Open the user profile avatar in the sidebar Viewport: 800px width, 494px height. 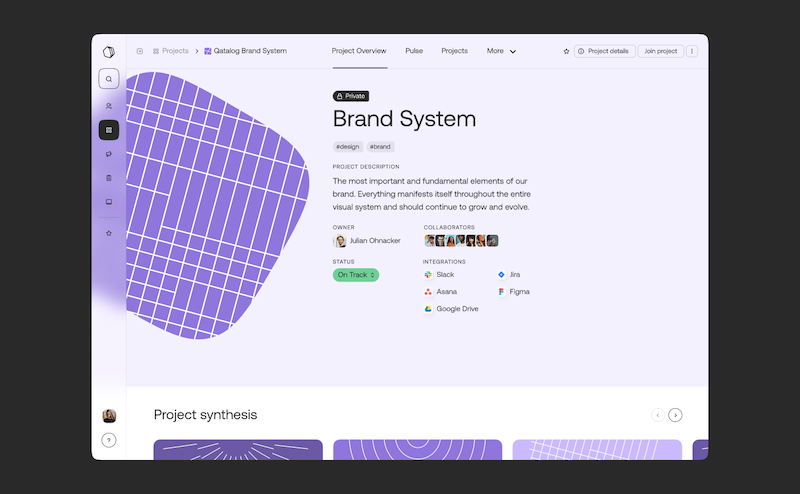tap(109, 416)
